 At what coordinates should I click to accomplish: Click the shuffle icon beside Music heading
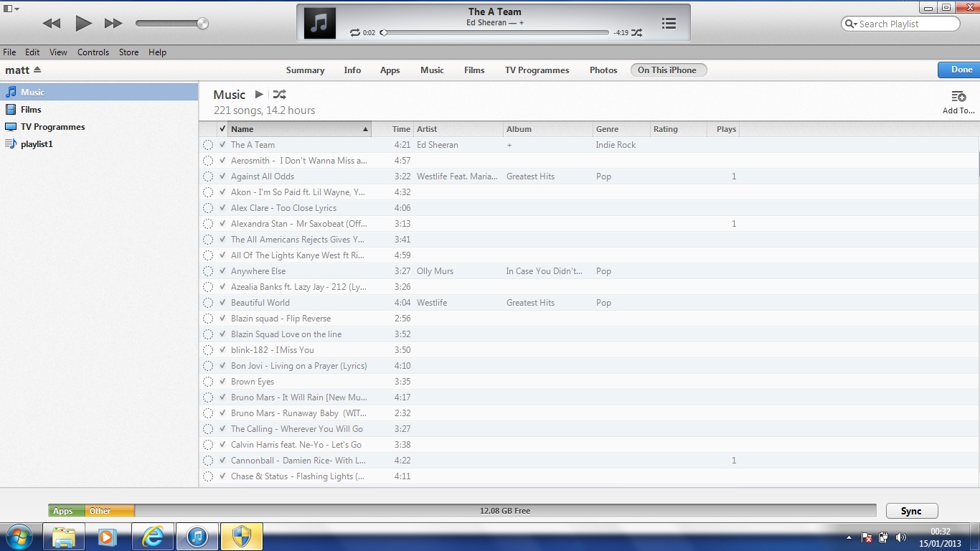coord(280,95)
